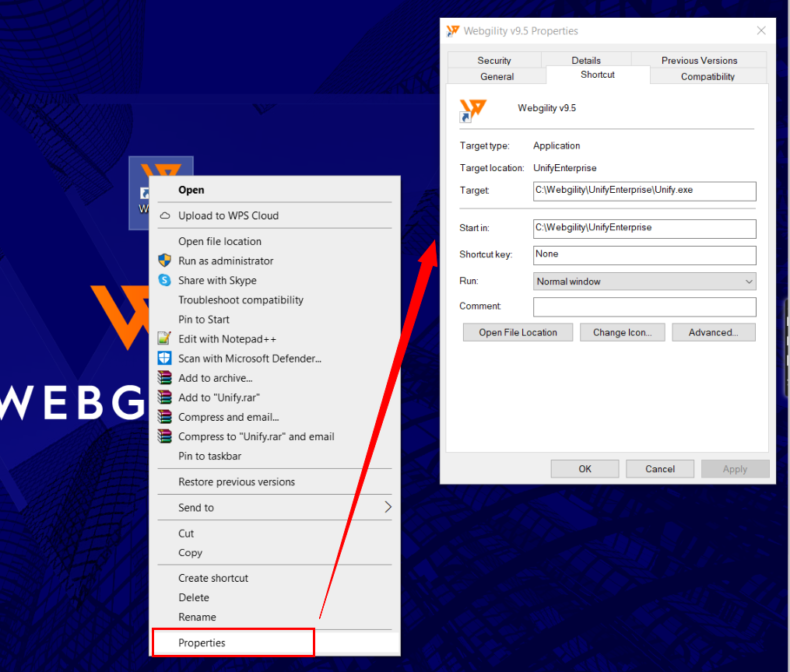Viewport: 790px width, 672px height.
Task: Click the Start in input field
Action: coord(644,229)
